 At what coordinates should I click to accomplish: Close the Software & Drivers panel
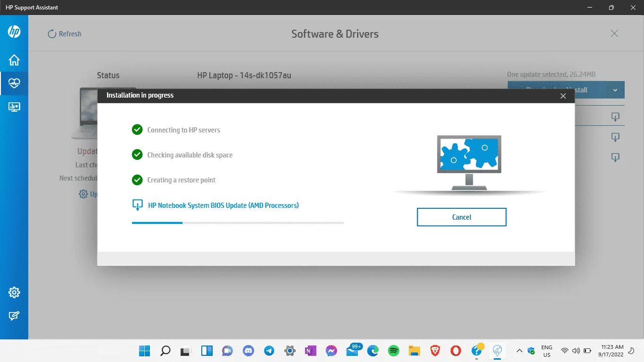pyautogui.click(x=614, y=33)
